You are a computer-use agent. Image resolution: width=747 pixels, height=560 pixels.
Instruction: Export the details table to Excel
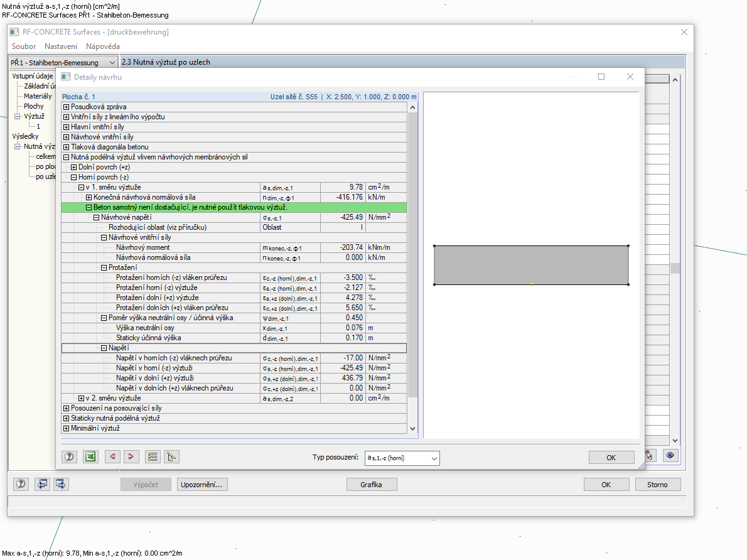coord(90,456)
